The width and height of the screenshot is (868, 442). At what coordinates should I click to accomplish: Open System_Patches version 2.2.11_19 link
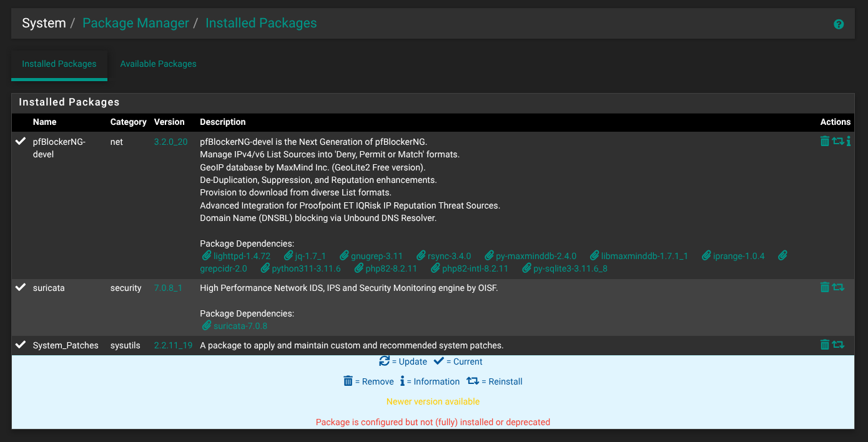[173, 345]
